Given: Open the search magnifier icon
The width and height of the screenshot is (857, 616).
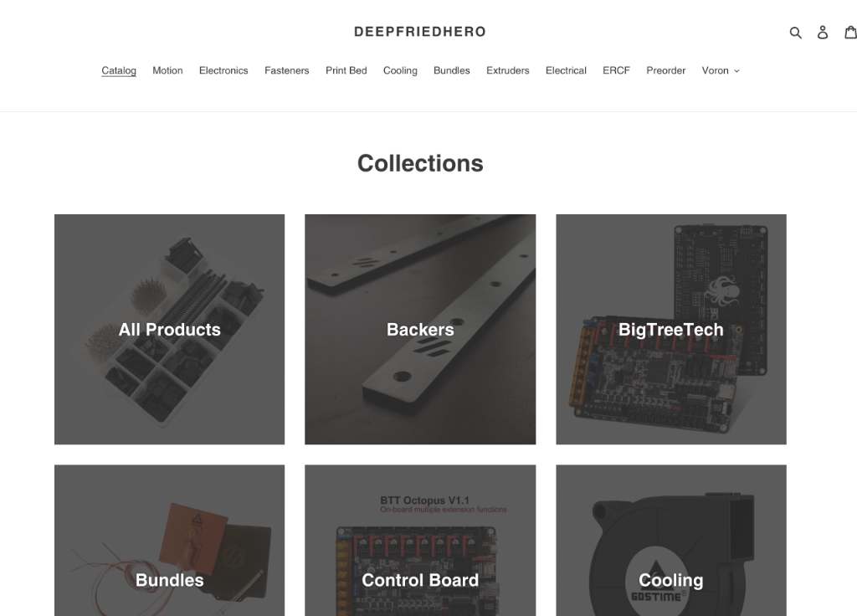Looking at the screenshot, I should 795,33.
